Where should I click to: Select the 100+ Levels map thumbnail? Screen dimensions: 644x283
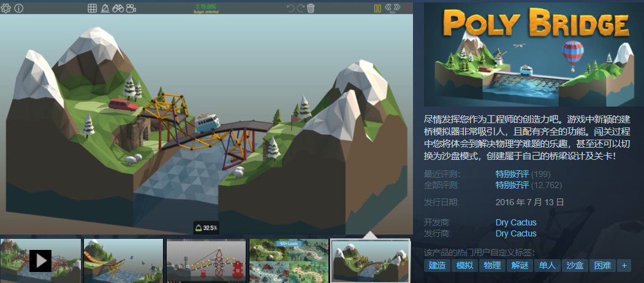289,261
